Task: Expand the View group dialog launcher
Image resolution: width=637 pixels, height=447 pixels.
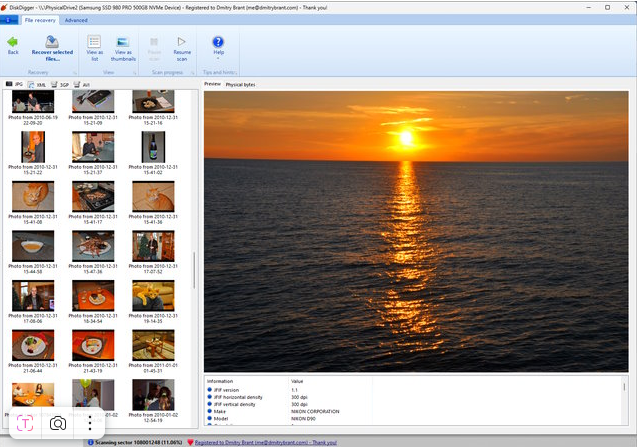Action: (134, 72)
